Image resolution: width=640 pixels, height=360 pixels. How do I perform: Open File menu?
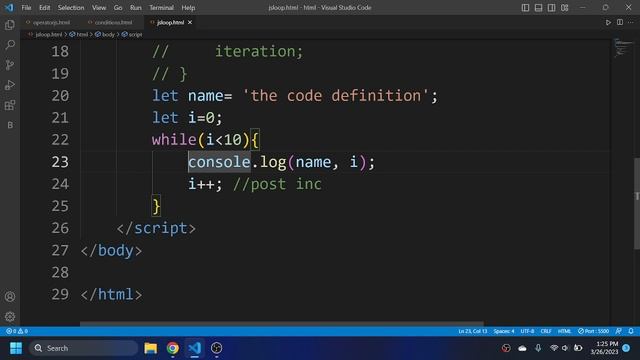coord(26,8)
